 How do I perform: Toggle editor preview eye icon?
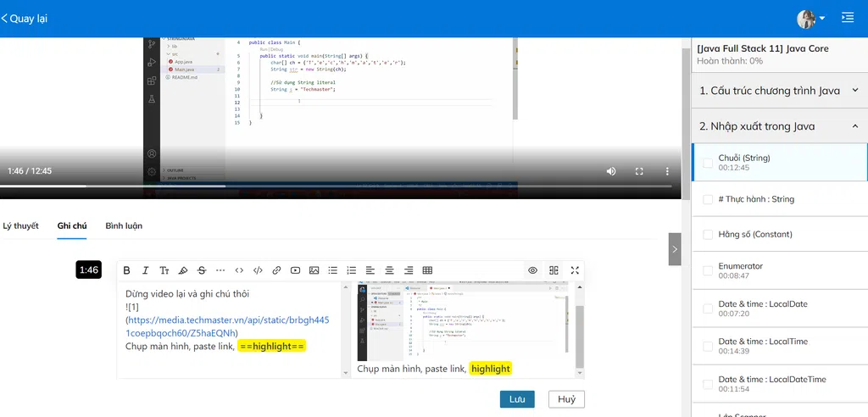pyautogui.click(x=532, y=270)
